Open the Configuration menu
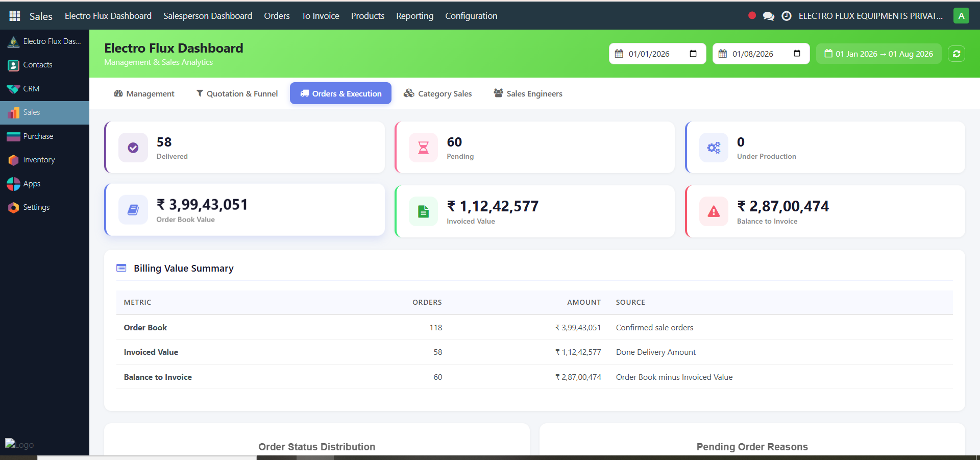 [x=471, y=16]
